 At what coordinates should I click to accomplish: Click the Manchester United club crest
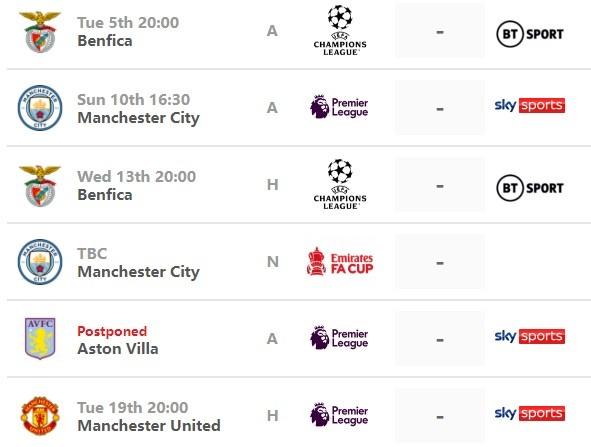click(40, 415)
